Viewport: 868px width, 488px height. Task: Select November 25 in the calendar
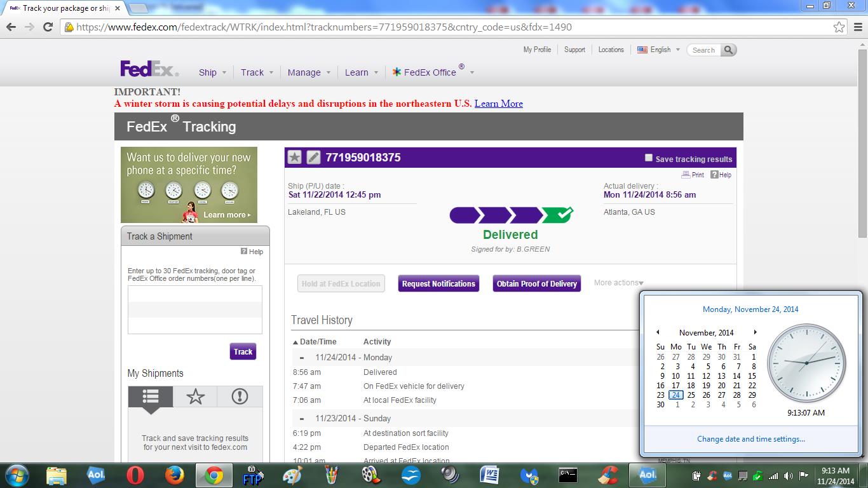[x=691, y=395]
